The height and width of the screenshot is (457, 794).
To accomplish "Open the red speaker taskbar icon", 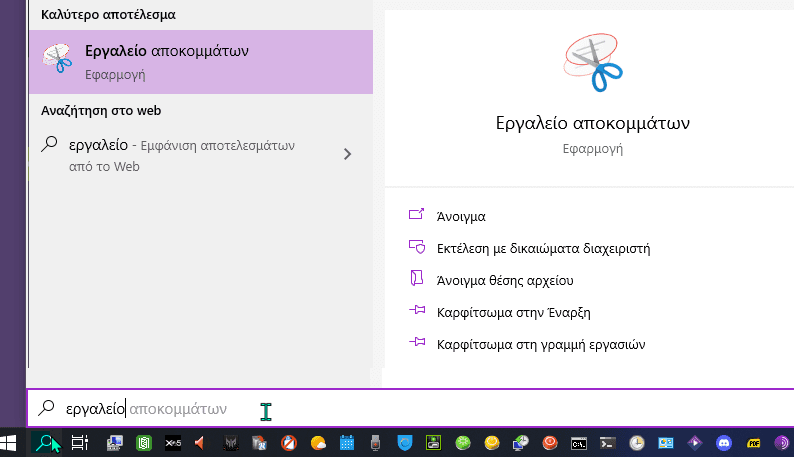I will tap(200, 443).
